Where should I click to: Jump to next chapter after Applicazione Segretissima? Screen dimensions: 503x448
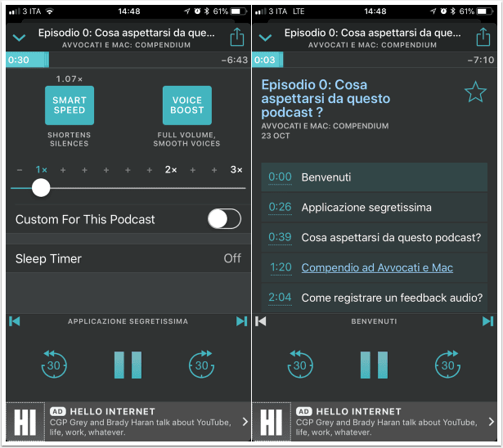tap(241, 321)
